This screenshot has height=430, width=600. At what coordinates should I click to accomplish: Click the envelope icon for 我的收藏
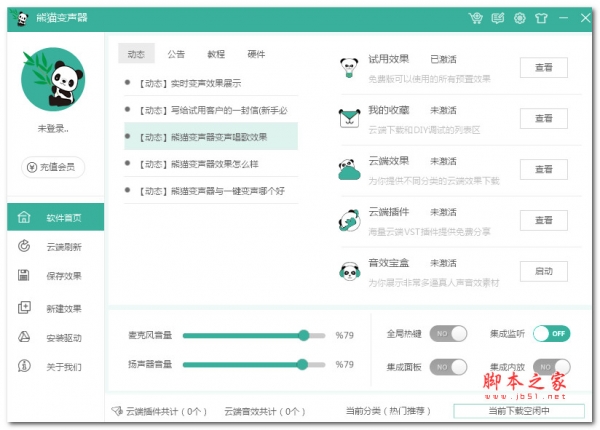[349, 118]
